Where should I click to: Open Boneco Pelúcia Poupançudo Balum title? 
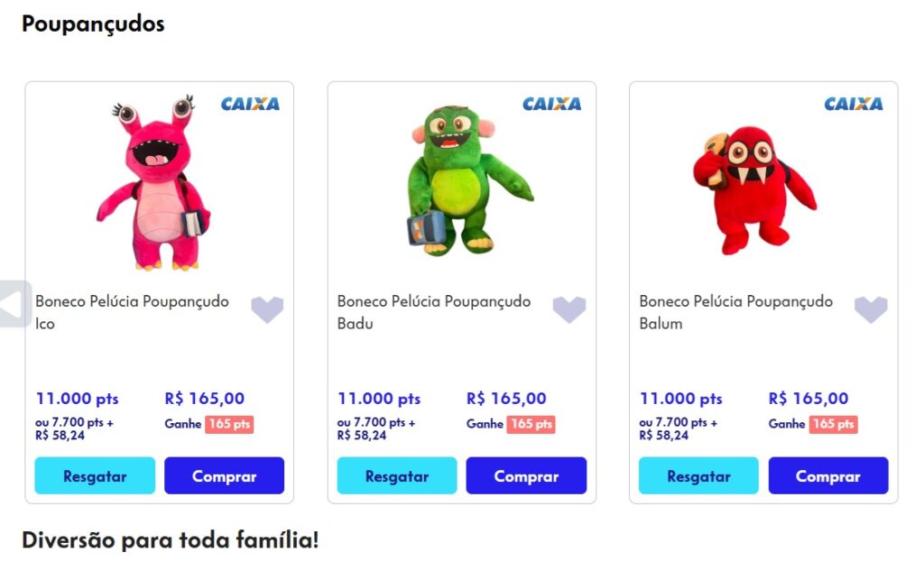(735, 311)
